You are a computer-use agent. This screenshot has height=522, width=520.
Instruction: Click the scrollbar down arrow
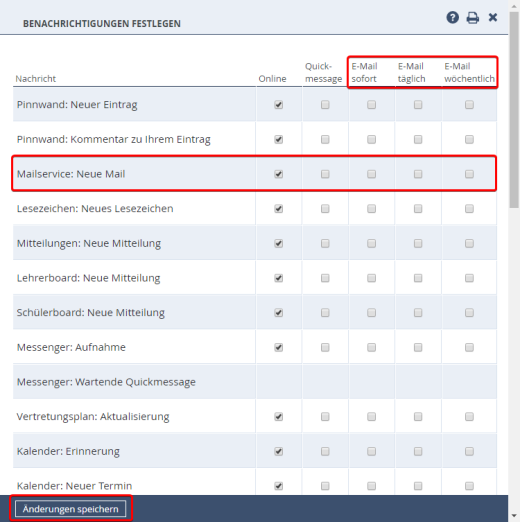point(514,516)
